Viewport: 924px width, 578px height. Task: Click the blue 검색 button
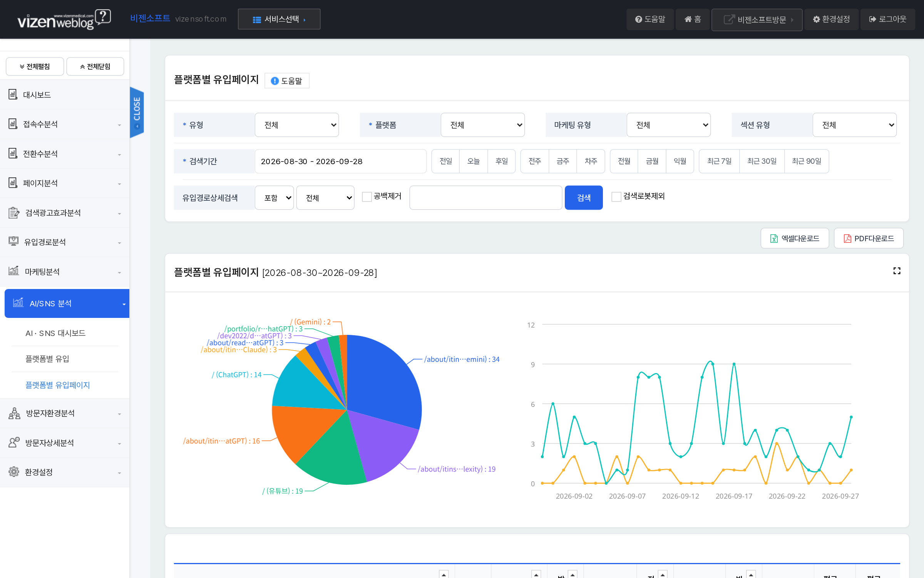(x=584, y=198)
